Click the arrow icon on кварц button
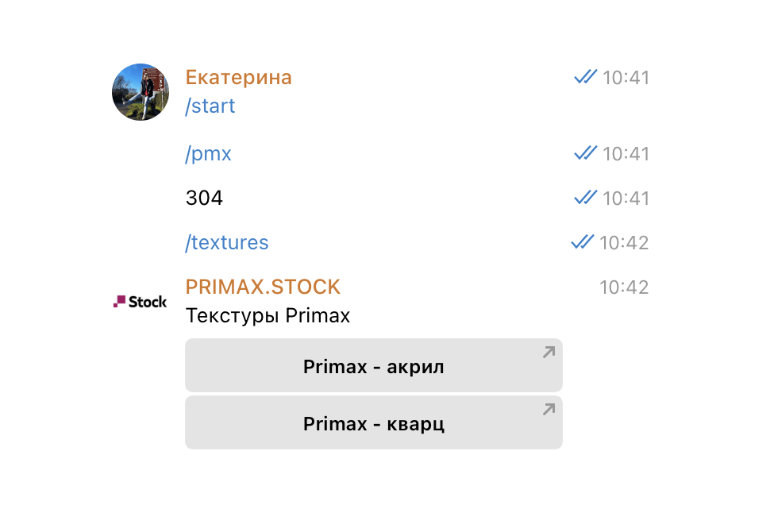Viewport: 770px width, 532px height. point(549,409)
